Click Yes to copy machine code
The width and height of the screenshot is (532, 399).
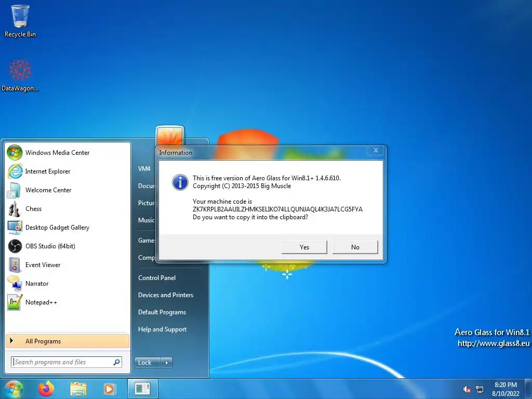coord(304,247)
